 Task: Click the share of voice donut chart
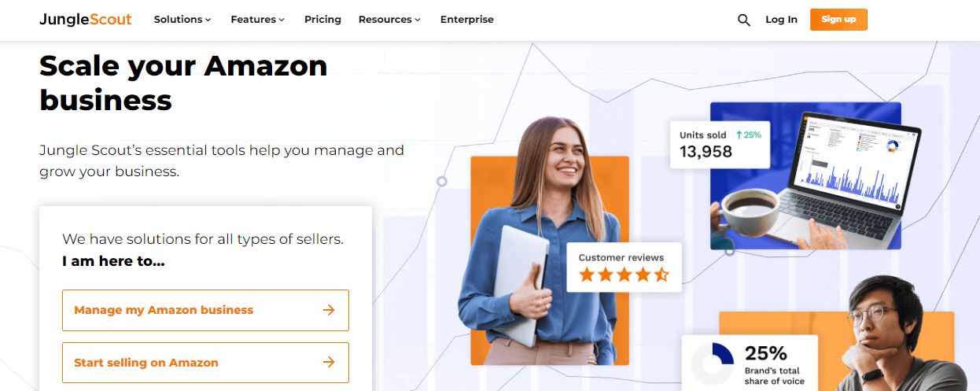[x=712, y=363]
